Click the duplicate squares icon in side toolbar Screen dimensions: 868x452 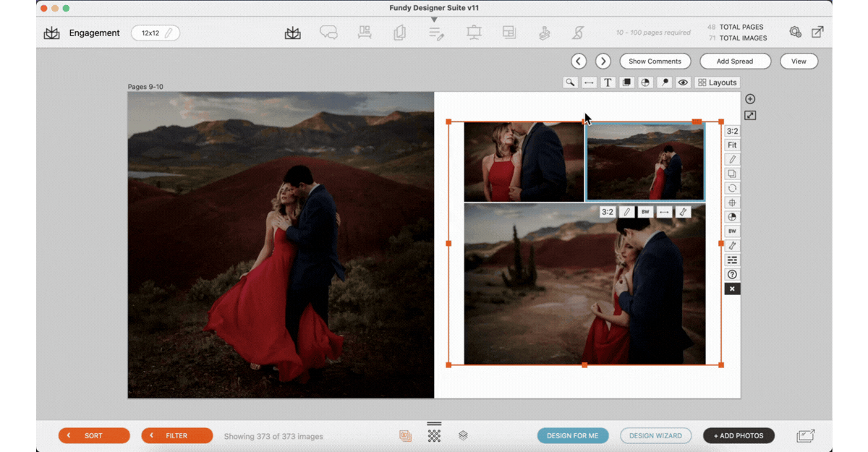tap(732, 174)
